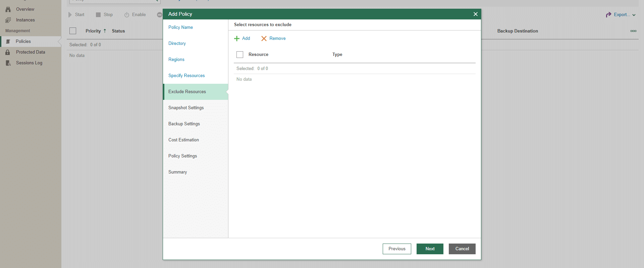Click the Stop square icon

[98, 15]
